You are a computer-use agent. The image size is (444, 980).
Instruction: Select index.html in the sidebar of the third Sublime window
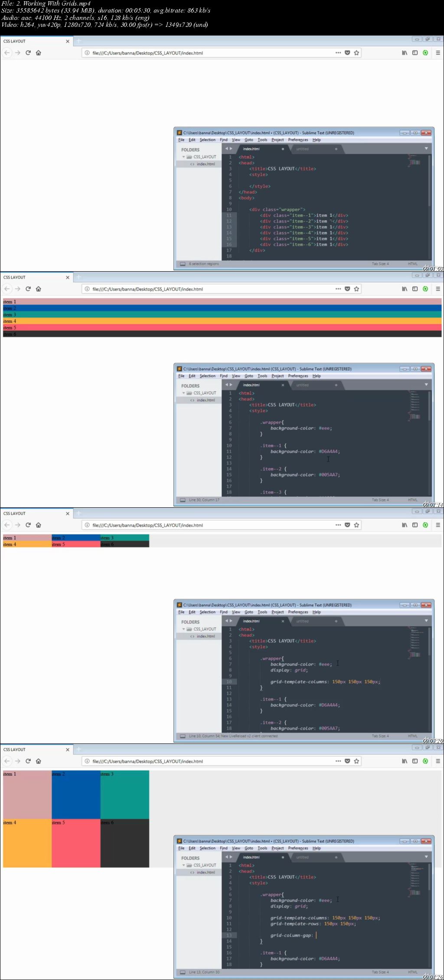point(206,636)
